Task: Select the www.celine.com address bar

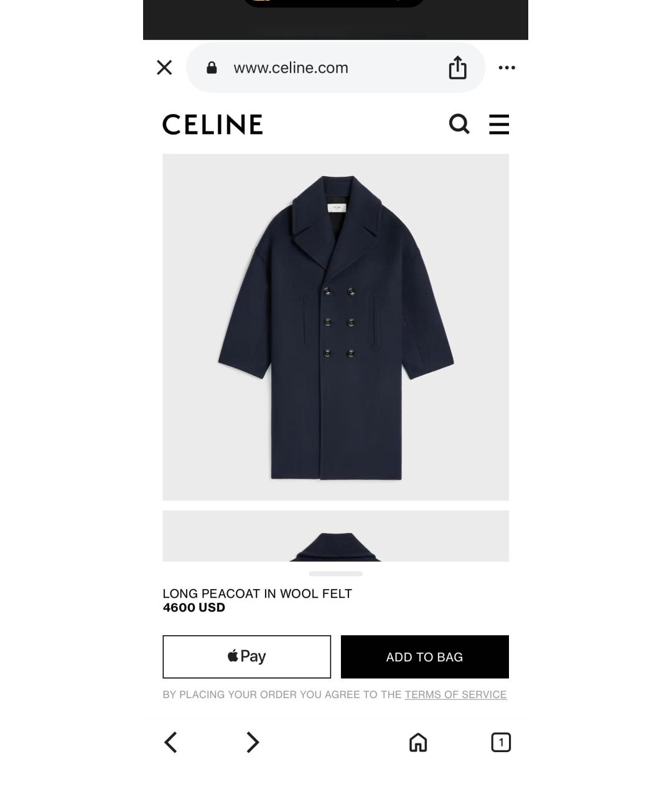Action: (335, 67)
